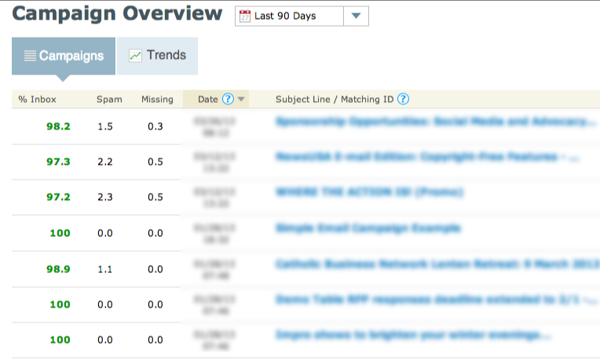
Task: Sort by the Spam column header
Action: tap(109, 100)
